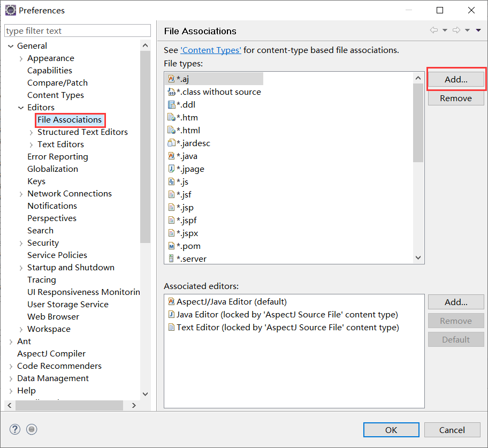
Task: Click the *.aj AspectJ file type icon
Action: [x=171, y=78]
